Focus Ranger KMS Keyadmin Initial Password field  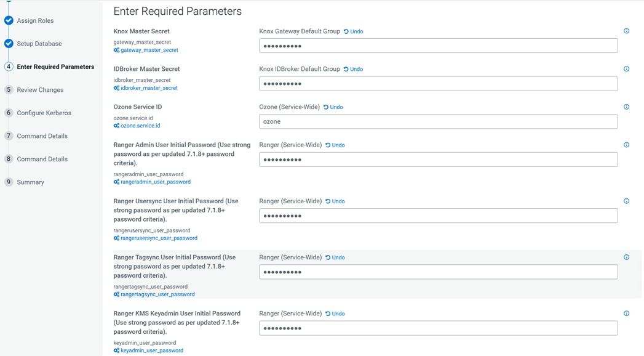coord(438,328)
